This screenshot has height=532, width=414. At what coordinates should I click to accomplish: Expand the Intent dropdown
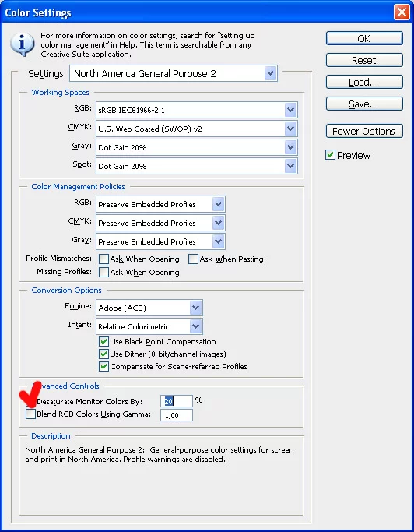point(149,326)
